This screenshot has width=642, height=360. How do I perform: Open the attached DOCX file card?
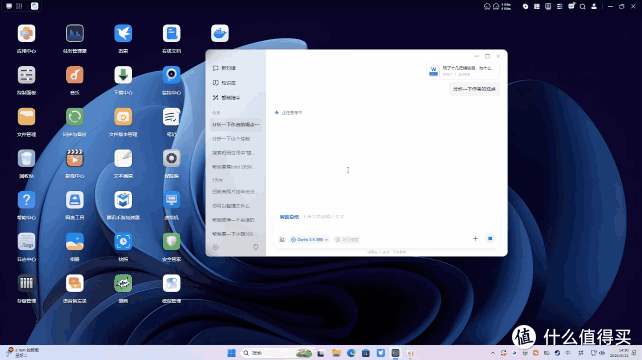tap(463, 71)
